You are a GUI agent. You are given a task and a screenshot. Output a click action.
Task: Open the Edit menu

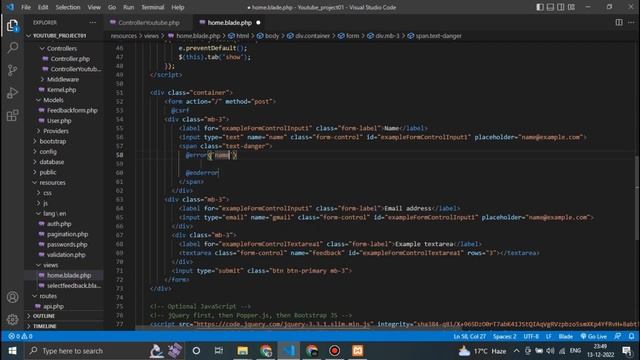coord(43,7)
